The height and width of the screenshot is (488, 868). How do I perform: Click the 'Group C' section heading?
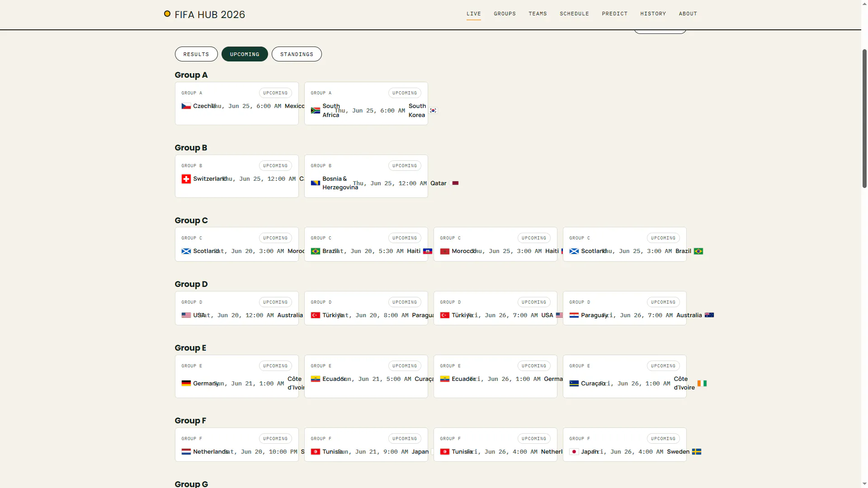pyautogui.click(x=191, y=221)
